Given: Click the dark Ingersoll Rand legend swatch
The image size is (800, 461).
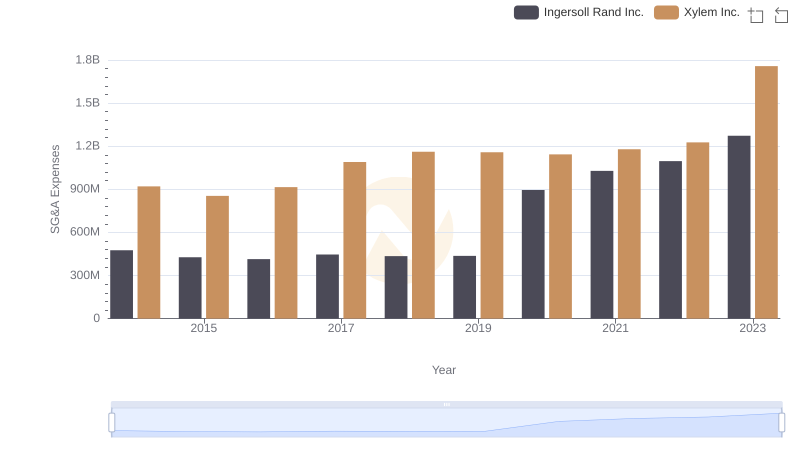Looking at the screenshot, I should coord(526,12).
